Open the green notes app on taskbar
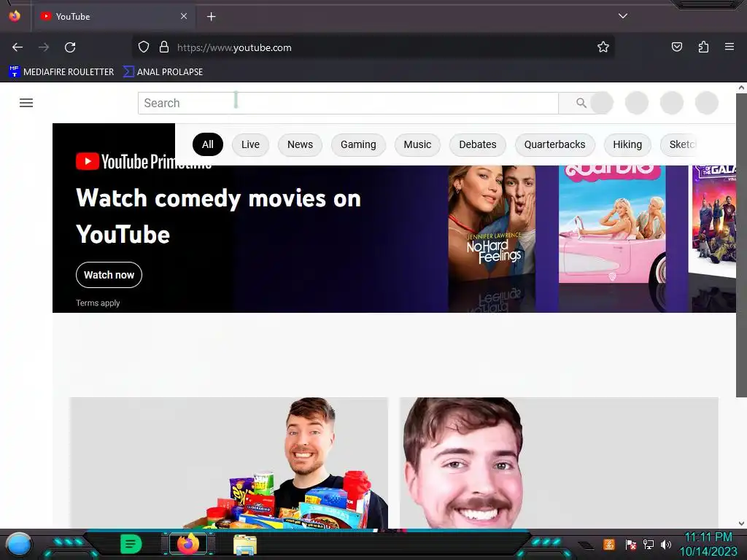The height and width of the screenshot is (560, 747). click(131, 544)
